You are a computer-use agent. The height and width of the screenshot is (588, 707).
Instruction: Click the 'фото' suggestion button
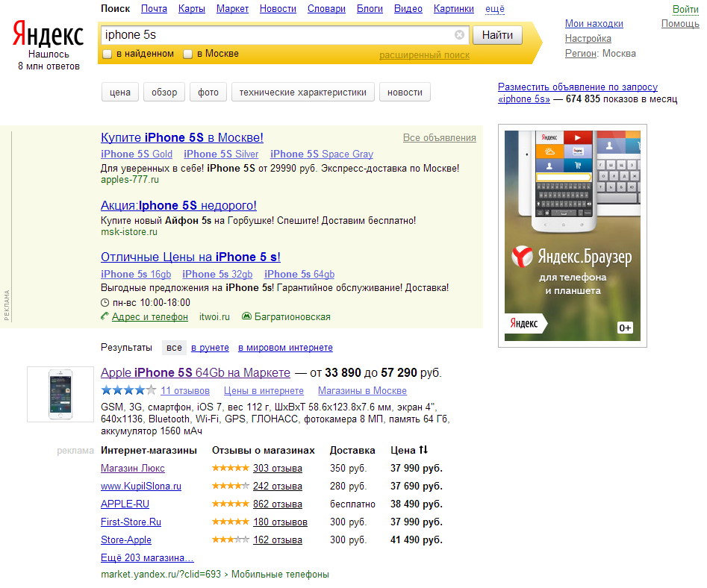(x=208, y=92)
